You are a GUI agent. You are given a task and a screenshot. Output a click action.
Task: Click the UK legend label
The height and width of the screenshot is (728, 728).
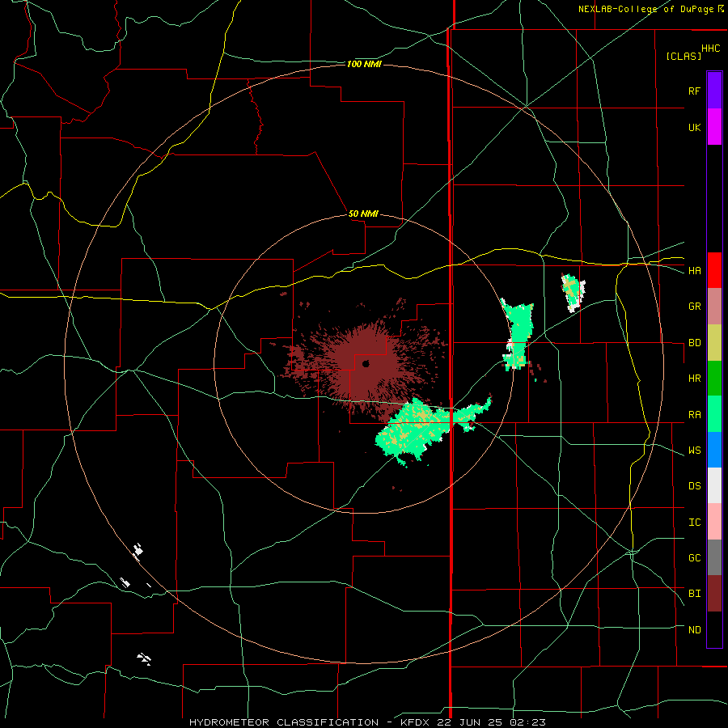(694, 127)
